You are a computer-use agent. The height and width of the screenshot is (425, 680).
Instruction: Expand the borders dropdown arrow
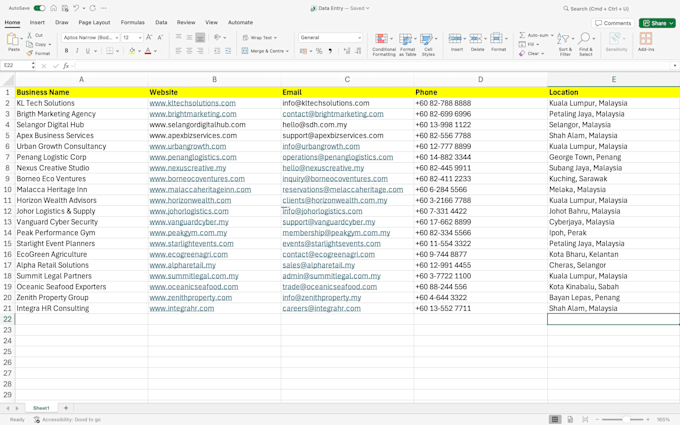pos(117,51)
